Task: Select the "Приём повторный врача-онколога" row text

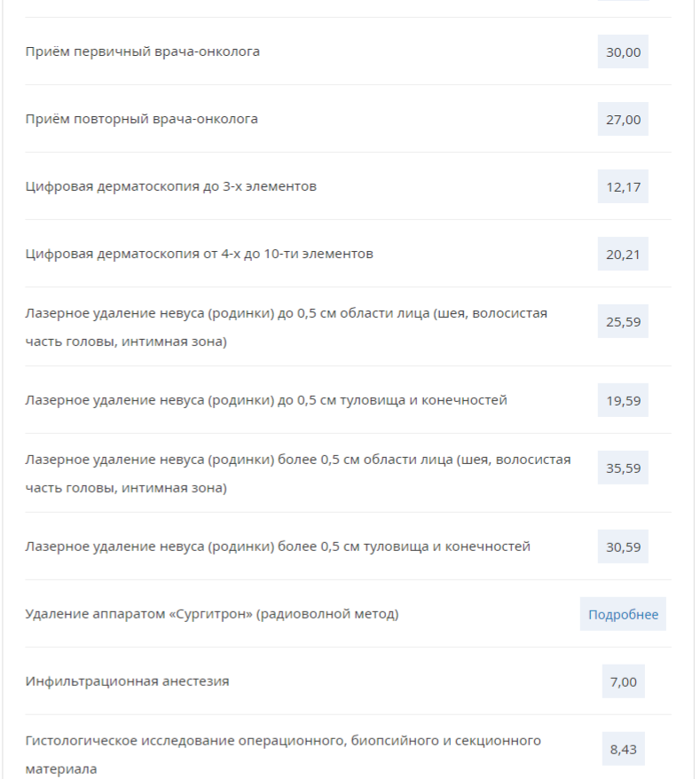Action: 142,119
